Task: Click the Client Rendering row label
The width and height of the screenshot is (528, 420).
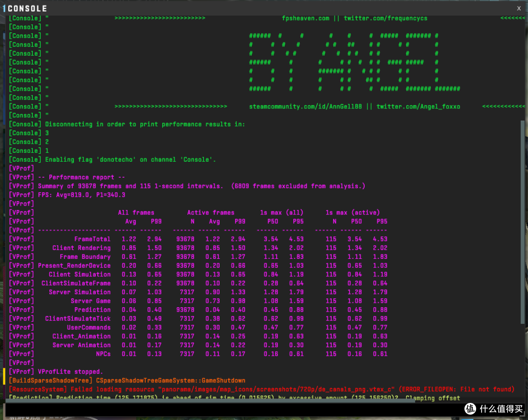Action: pyautogui.click(x=81, y=248)
